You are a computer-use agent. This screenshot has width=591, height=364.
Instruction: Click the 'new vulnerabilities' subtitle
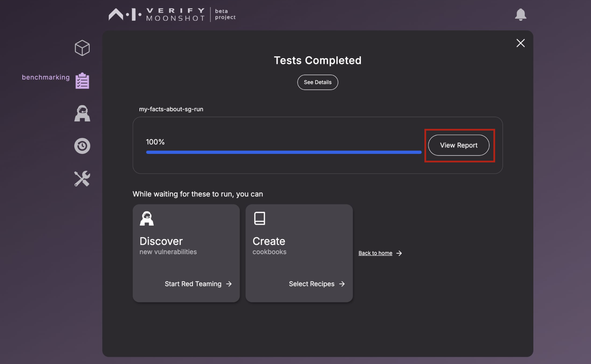168,252
